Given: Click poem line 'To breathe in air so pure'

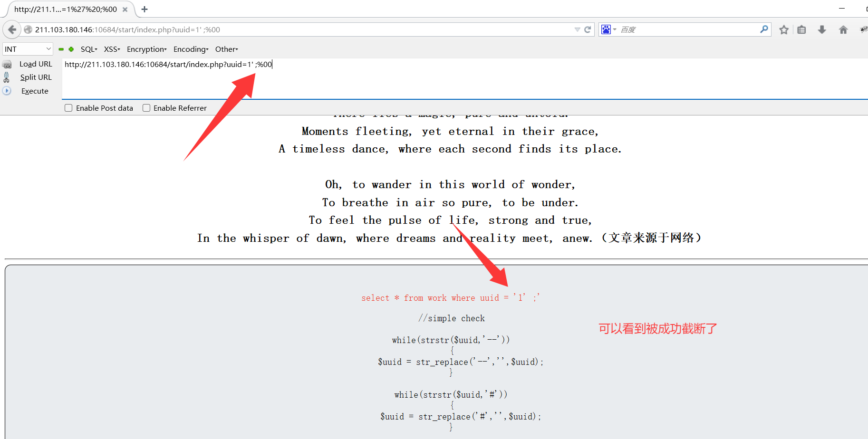Looking at the screenshot, I should 450,203.
